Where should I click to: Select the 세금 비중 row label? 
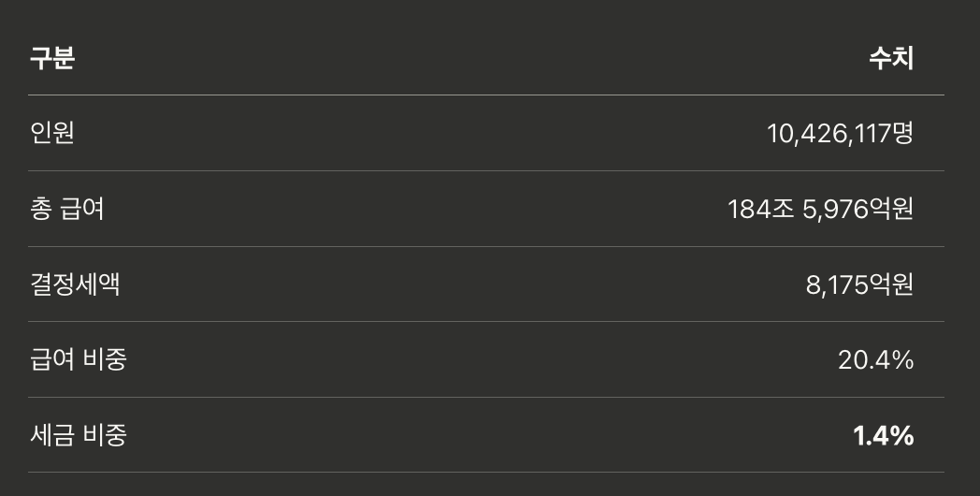point(79,435)
